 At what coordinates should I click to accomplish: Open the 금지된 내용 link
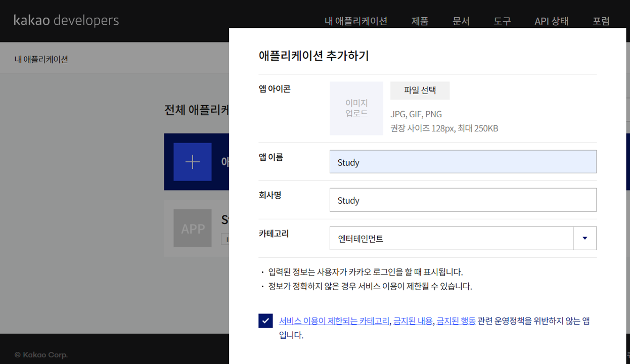click(413, 321)
